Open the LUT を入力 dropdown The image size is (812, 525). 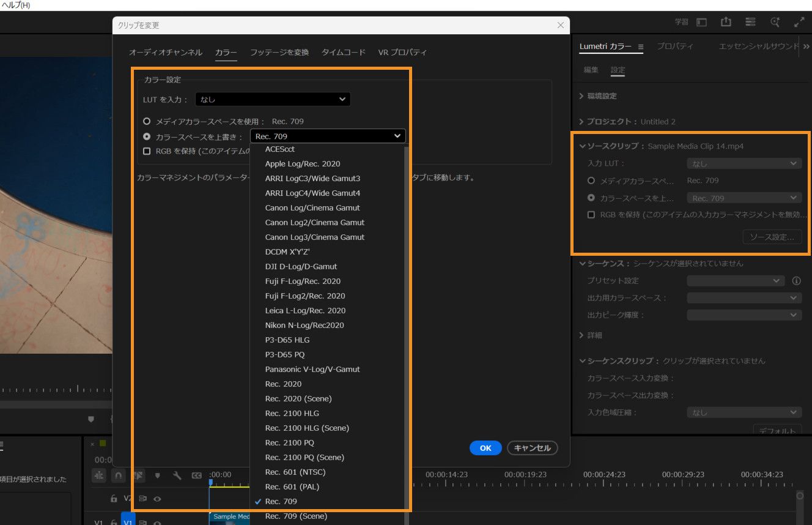pyautogui.click(x=272, y=99)
